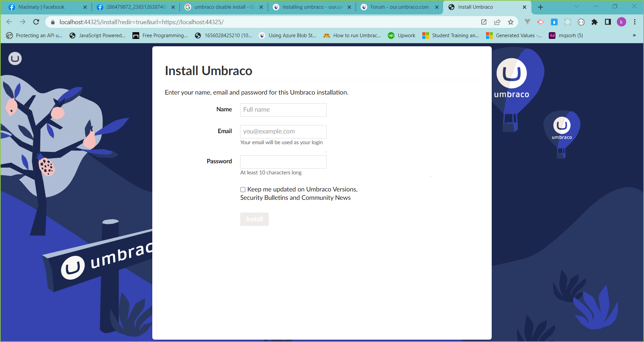Click the Install button
The image size is (644, 342).
click(254, 219)
